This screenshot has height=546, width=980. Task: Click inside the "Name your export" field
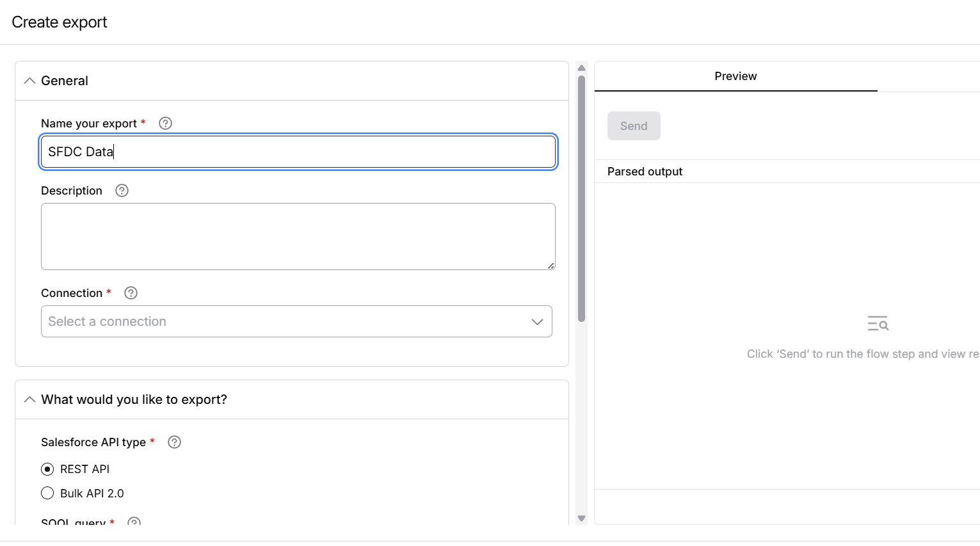pos(298,152)
